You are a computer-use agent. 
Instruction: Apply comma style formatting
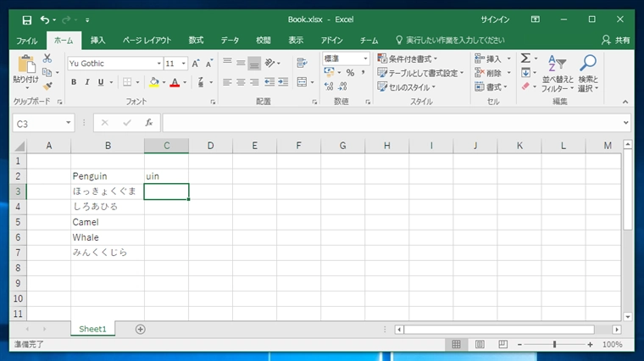pos(363,73)
